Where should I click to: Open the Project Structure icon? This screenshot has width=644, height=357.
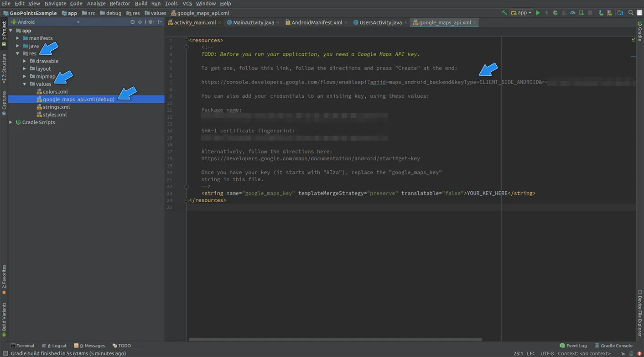(620, 13)
